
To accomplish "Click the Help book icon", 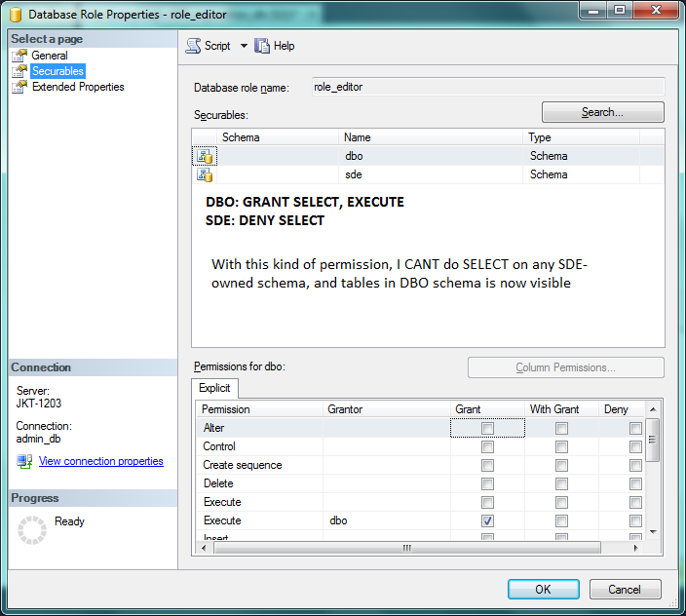I will click(262, 46).
